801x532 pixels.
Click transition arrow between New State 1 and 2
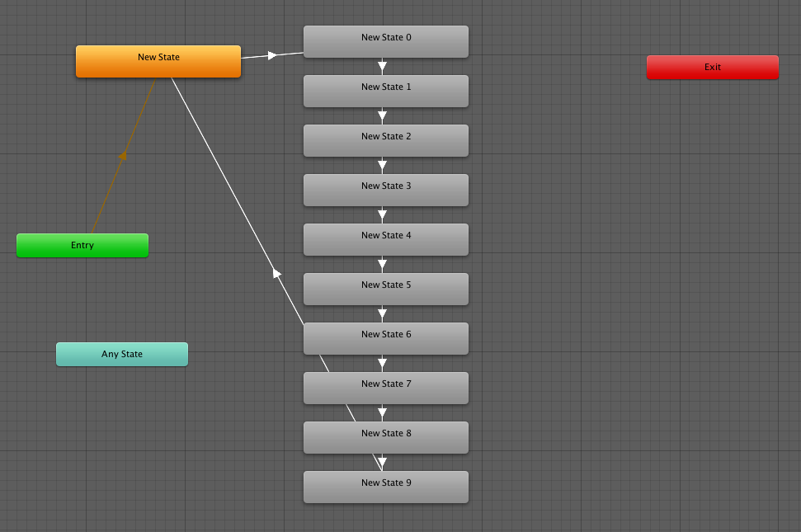point(382,116)
